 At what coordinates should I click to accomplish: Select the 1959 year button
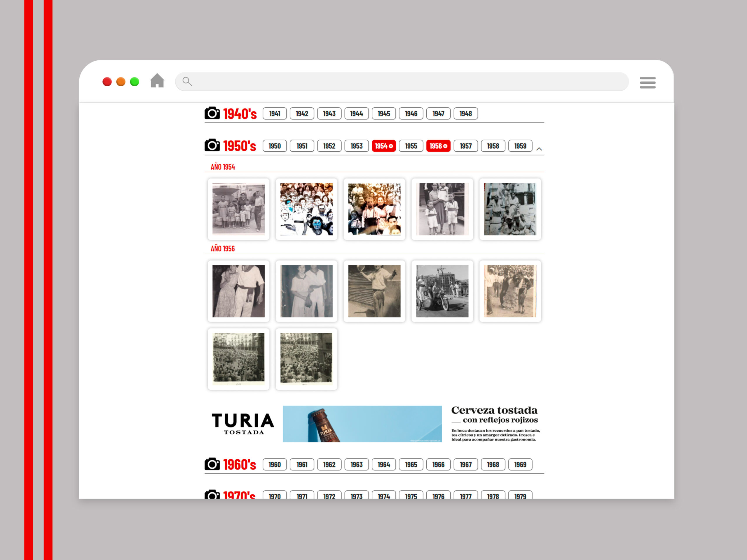[520, 146]
